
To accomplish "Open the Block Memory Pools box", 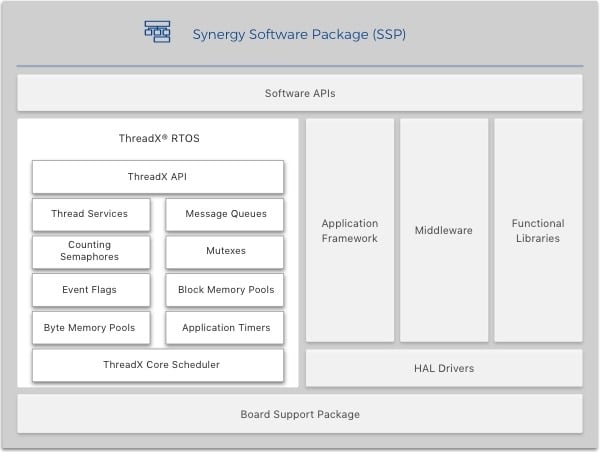I will point(225,290).
